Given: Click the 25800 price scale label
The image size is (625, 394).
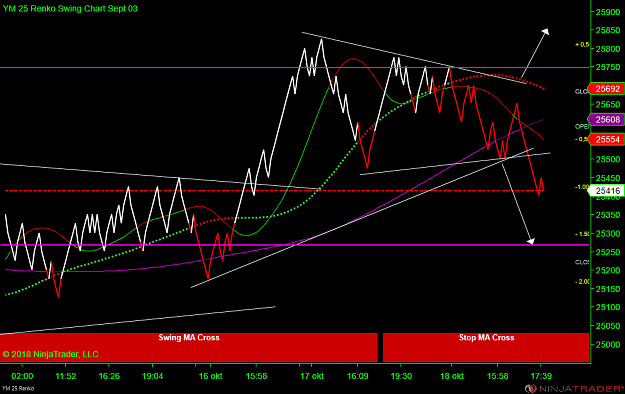Looking at the screenshot, I should (608, 49).
